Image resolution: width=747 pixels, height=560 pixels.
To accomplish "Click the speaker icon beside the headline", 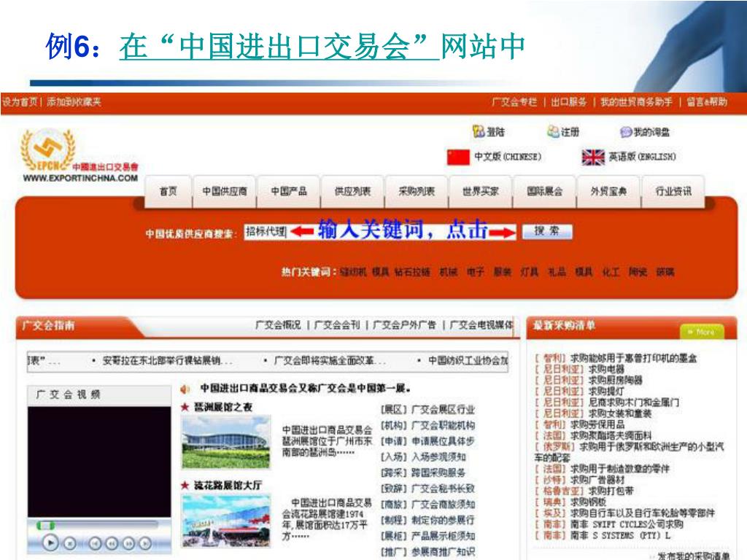I will (x=185, y=389).
